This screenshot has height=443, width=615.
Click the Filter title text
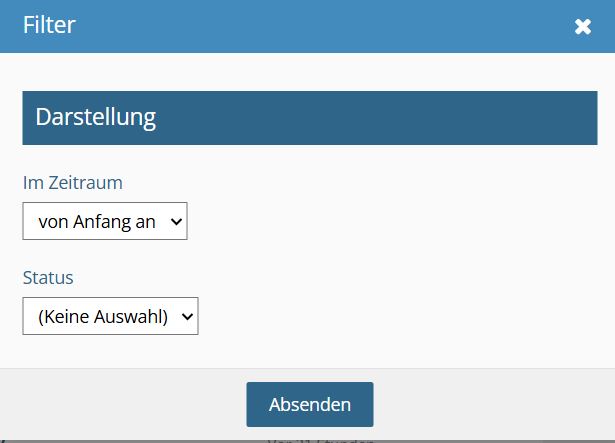pos(49,25)
